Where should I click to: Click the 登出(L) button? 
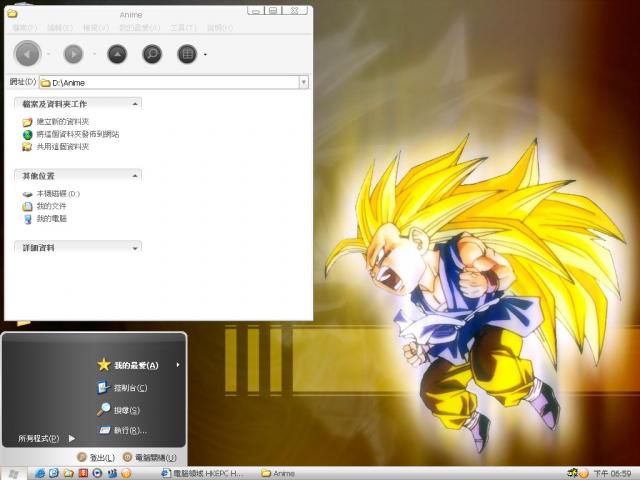click(x=96, y=458)
